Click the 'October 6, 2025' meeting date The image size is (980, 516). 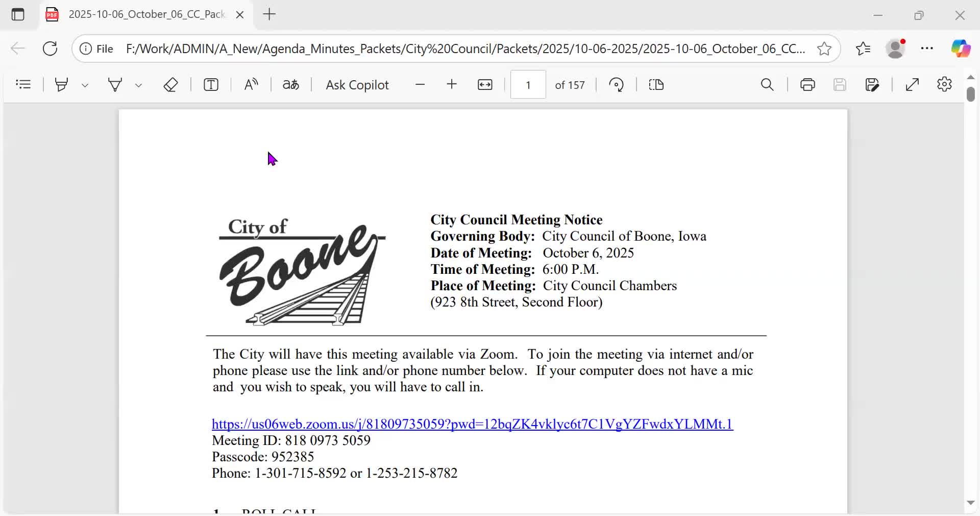point(588,253)
